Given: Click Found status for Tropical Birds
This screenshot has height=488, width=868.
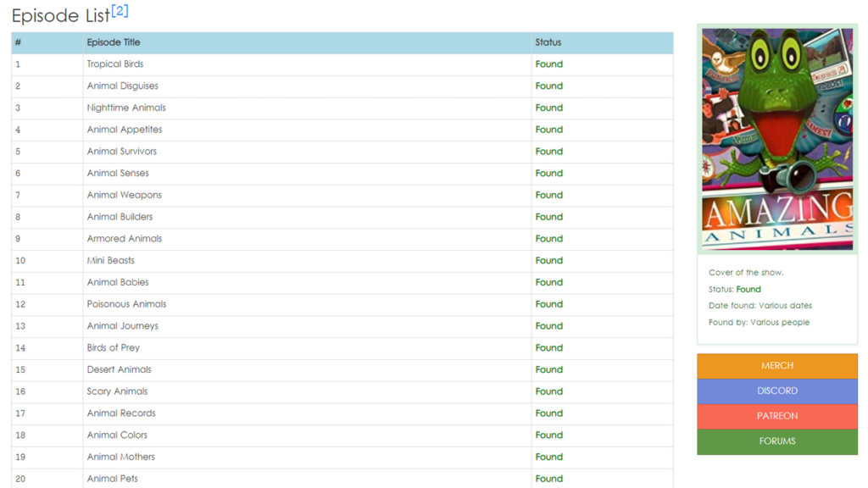Looking at the screenshot, I should pos(548,64).
